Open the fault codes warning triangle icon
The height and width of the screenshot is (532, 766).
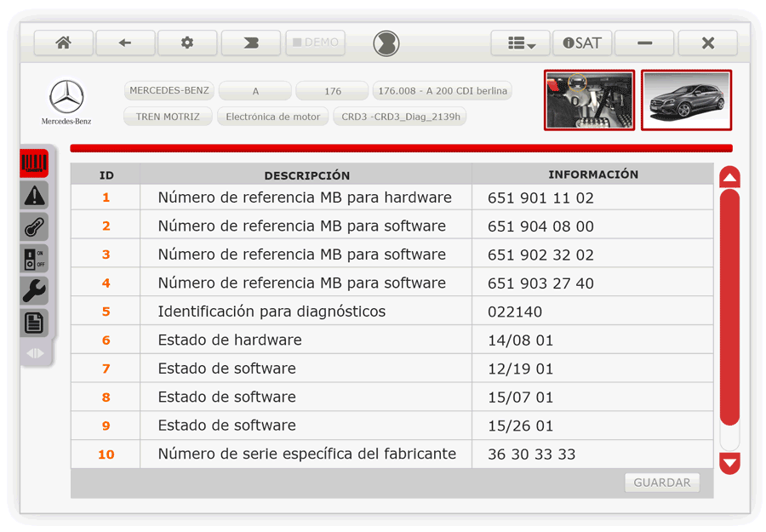[x=34, y=196]
